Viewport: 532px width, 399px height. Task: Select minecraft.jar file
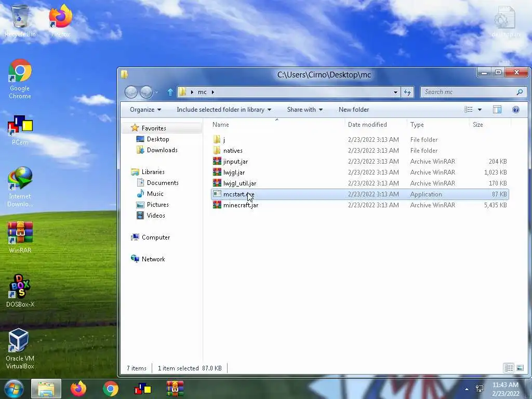pyautogui.click(x=360, y=205)
